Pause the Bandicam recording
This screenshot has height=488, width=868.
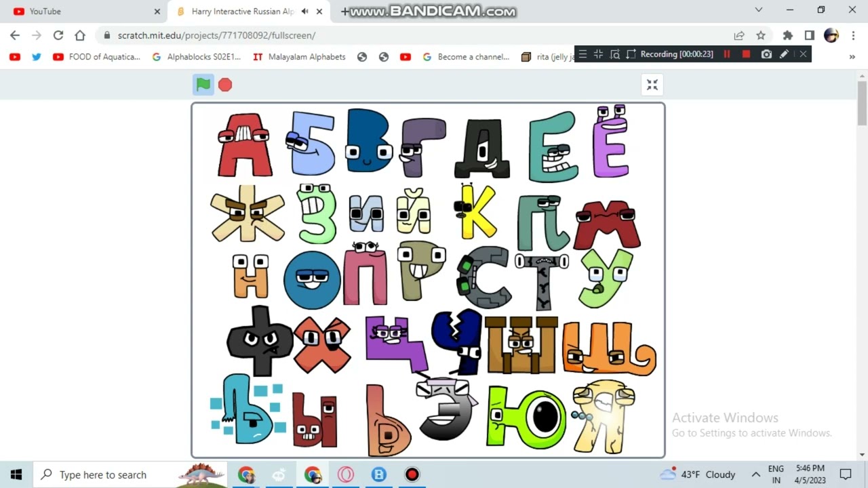click(x=727, y=54)
